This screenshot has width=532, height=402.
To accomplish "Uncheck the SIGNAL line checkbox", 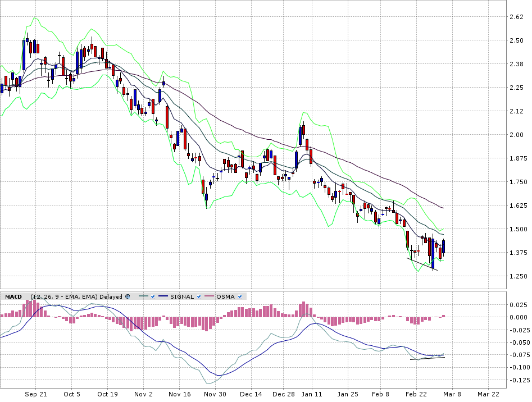I will (x=199, y=296).
